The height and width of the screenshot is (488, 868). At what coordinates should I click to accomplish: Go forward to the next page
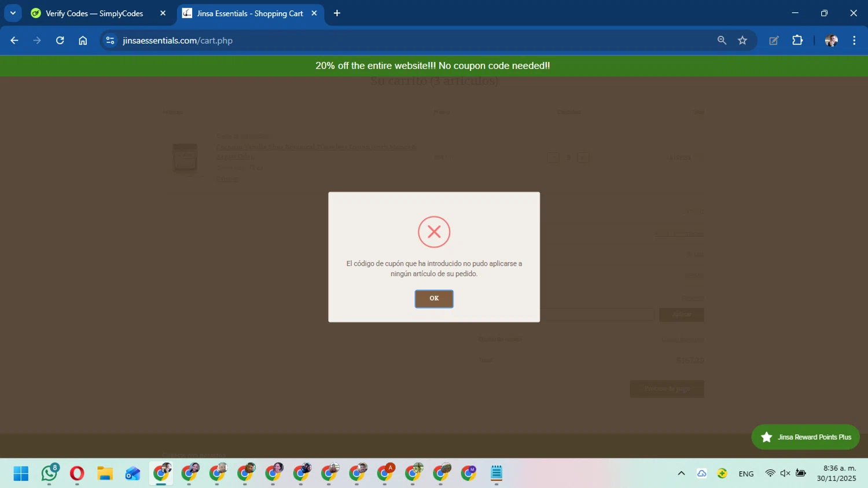coord(37,41)
